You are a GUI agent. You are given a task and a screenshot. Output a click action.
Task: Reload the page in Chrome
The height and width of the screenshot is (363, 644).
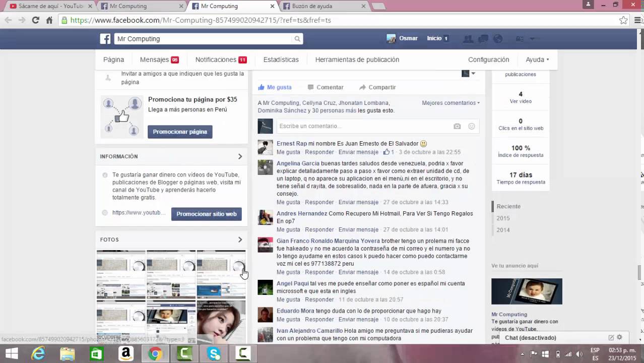pos(35,20)
